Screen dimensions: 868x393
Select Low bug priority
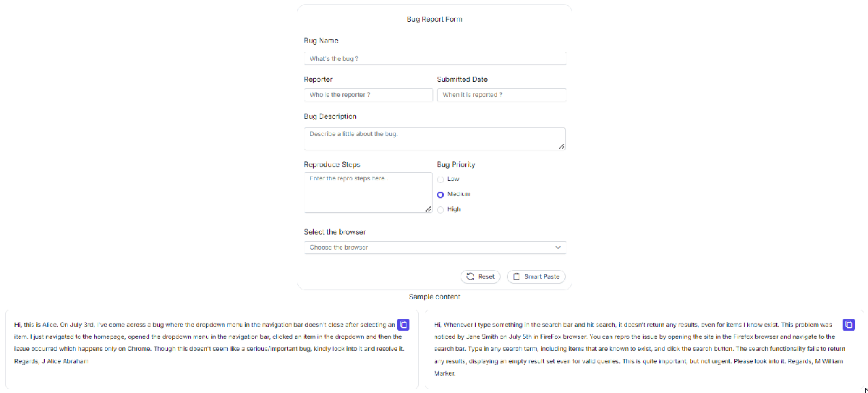click(441, 179)
